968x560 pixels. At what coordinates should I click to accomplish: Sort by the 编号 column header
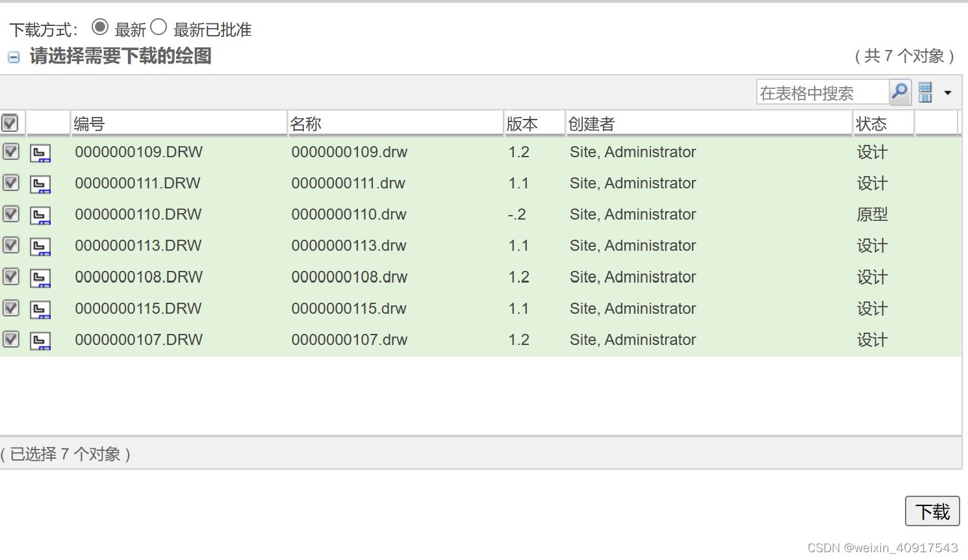(178, 123)
